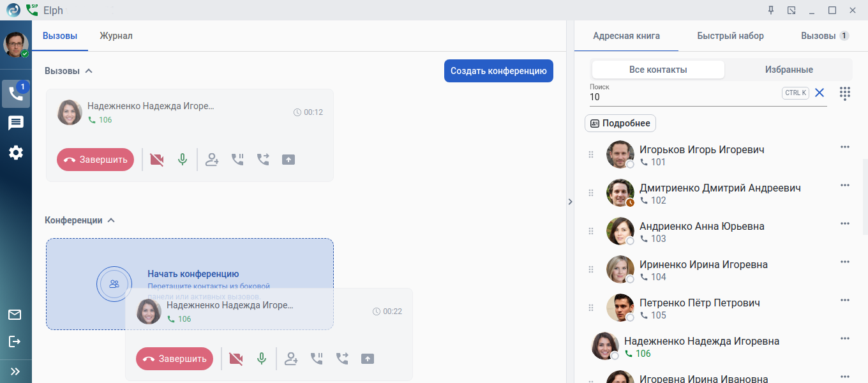Click the Подробнее button
The width and height of the screenshot is (868, 383).
pyautogui.click(x=620, y=123)
